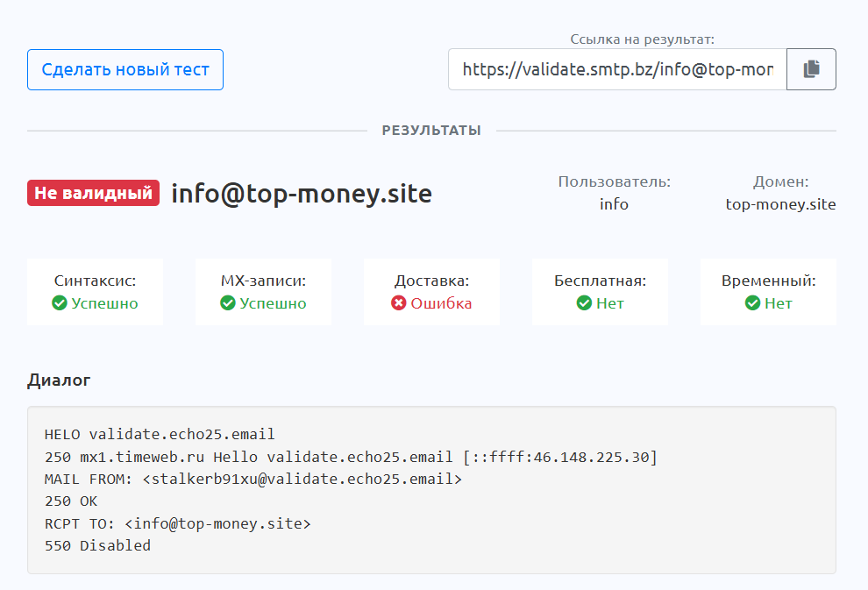Click the 250 mx1.timeweb.ru Hello line
The height and width of the screenshot is (590, 868).
351,457
